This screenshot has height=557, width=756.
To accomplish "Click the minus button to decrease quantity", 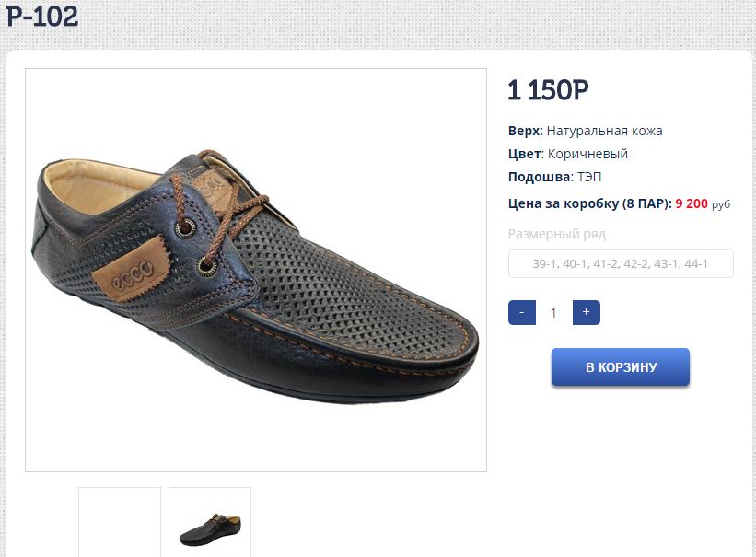I will [522, 312].
